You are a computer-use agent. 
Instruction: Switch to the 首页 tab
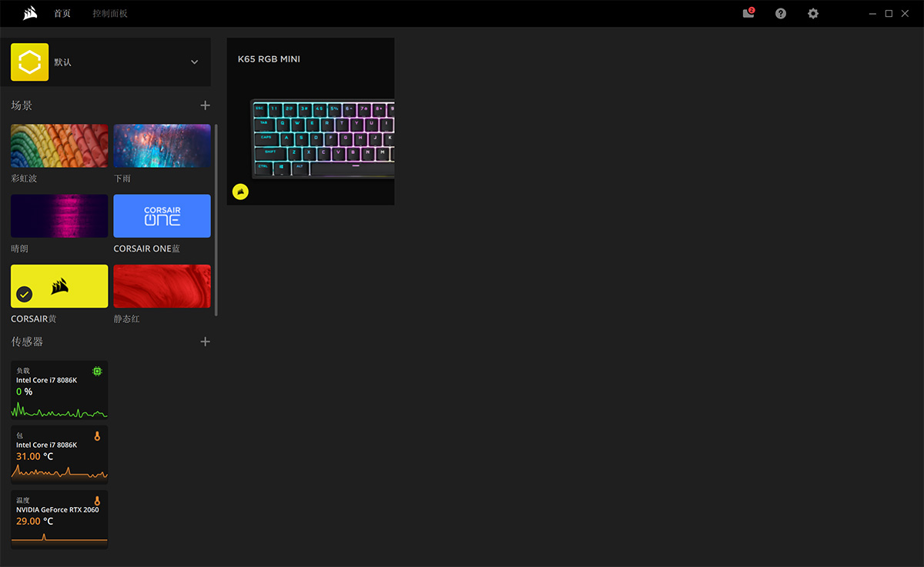pos(62,14)
